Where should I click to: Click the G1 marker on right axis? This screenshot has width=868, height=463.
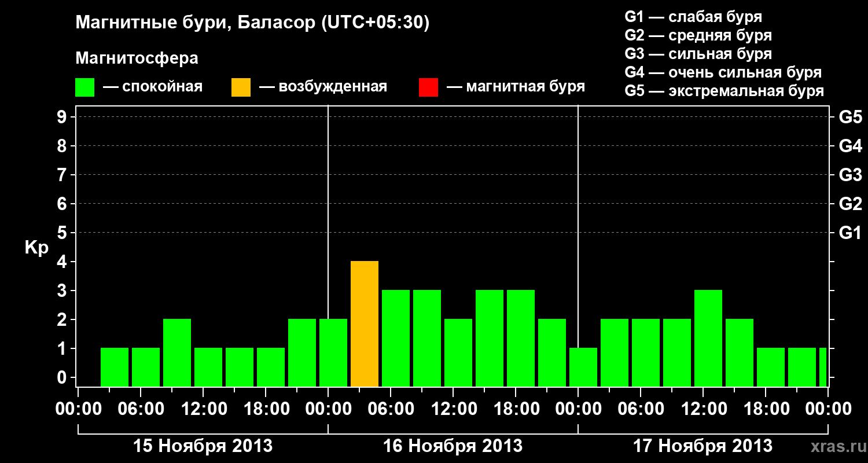pyautogui.click(x=850, y=233)
